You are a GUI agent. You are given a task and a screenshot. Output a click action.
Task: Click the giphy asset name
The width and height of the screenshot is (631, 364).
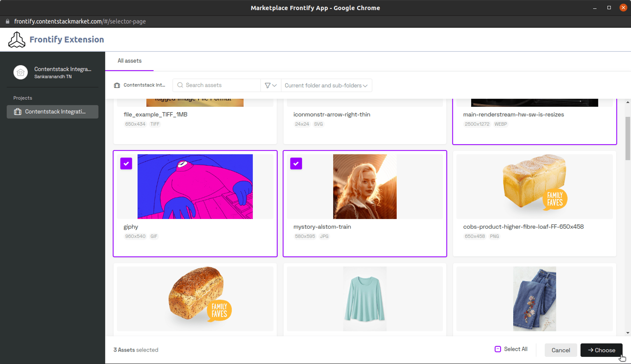(x=131, y=227)
